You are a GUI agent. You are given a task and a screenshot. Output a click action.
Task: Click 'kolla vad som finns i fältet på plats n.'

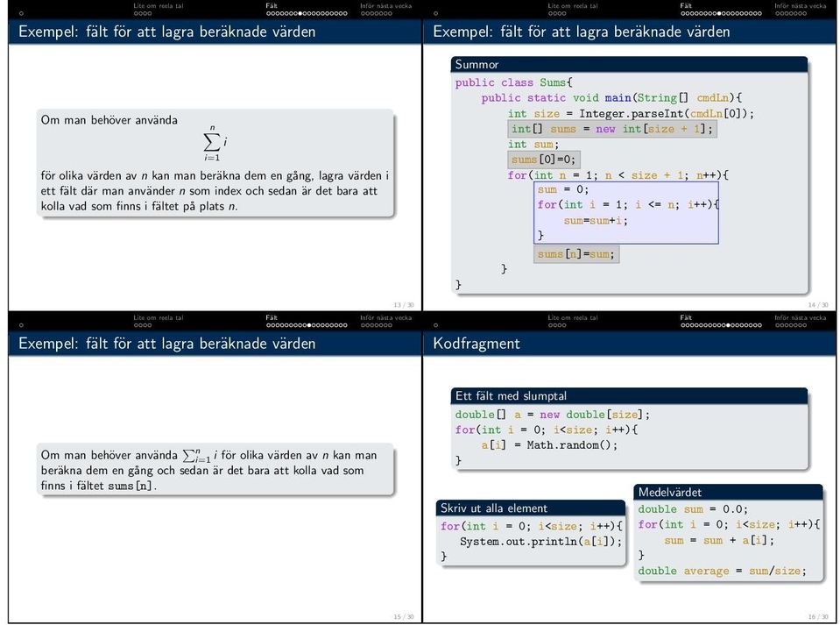[x=138, y=206]
